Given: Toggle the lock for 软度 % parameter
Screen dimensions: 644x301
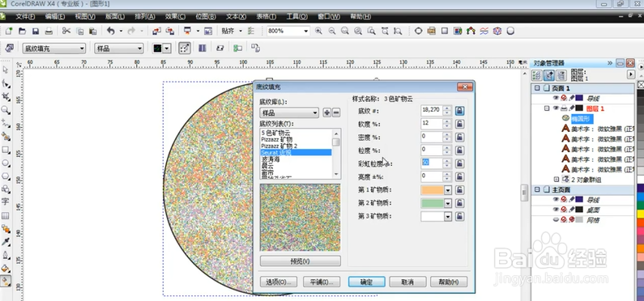Looking at the screenshot, I should point(459,124).
